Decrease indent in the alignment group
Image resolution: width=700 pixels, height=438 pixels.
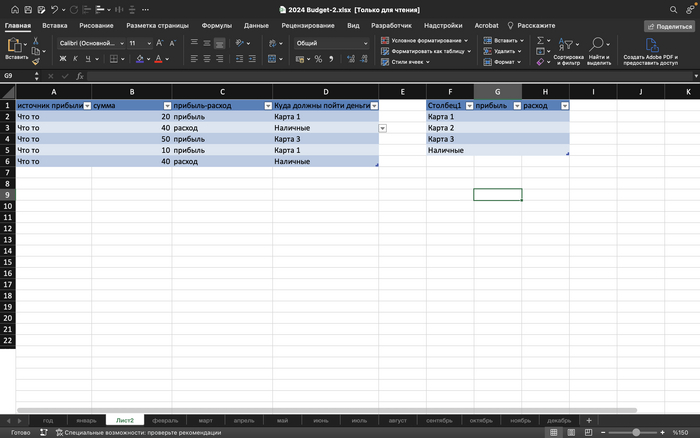pyautogui.click(x=239, y=59)
